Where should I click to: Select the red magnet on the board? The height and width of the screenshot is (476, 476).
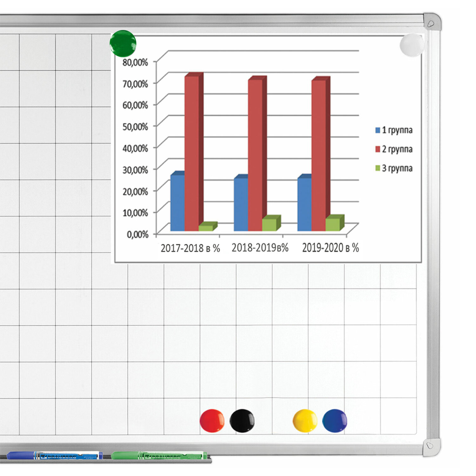point(212,420)
